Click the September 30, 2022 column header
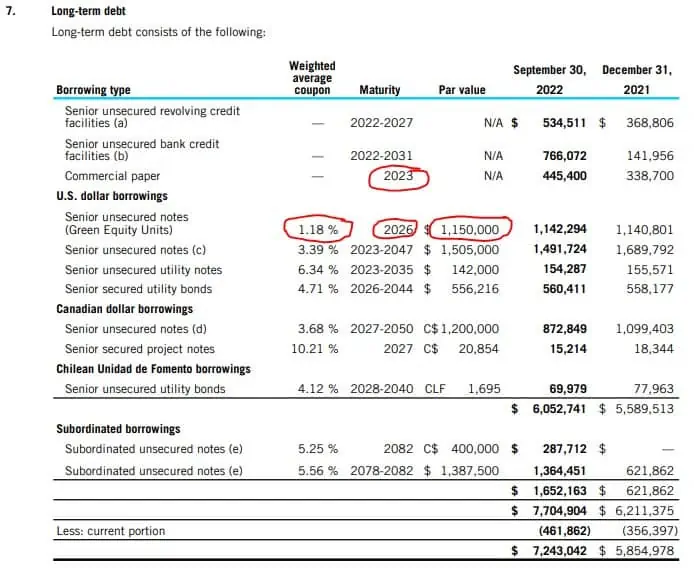This screenshot has width=694, height=568. pyautogui.click(x=548, y=79)
